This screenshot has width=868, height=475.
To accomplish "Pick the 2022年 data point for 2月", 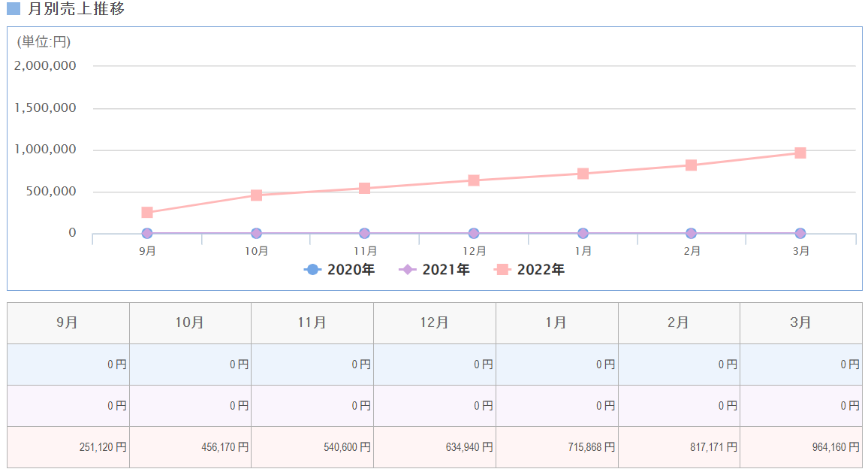I will click(x=691, y=165).
